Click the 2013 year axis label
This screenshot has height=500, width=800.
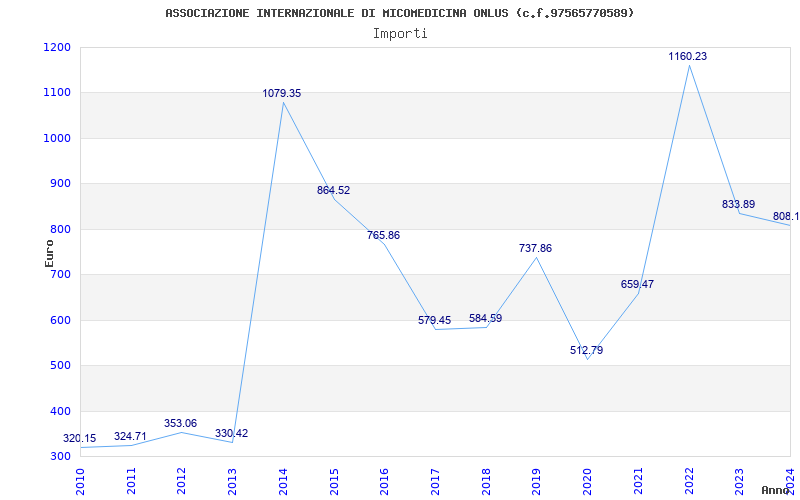[232, 482]
